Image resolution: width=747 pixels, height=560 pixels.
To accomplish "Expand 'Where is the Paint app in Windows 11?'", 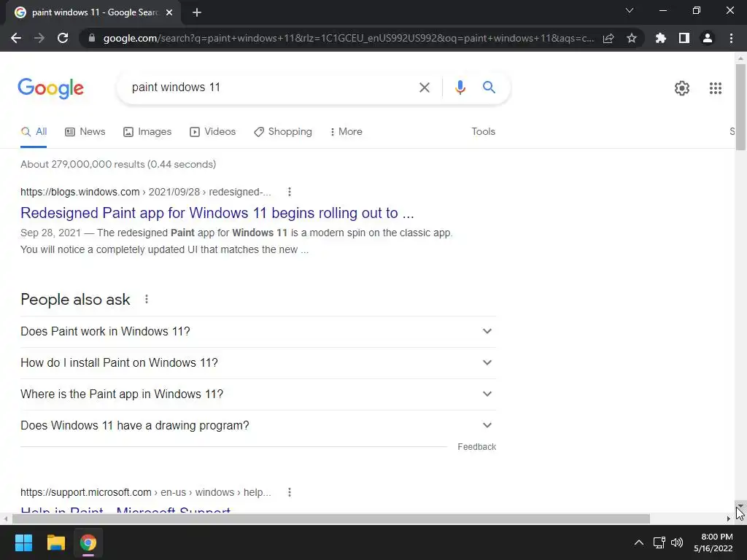I will click(258, 394).
